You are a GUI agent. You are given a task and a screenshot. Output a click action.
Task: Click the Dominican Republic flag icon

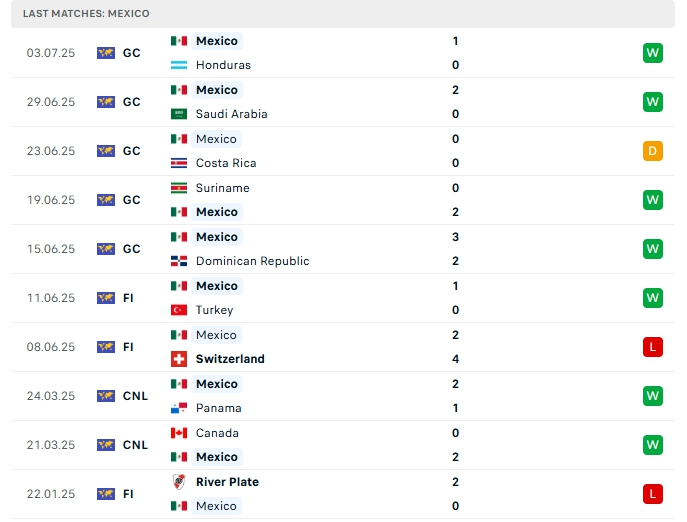click(179, 261)
